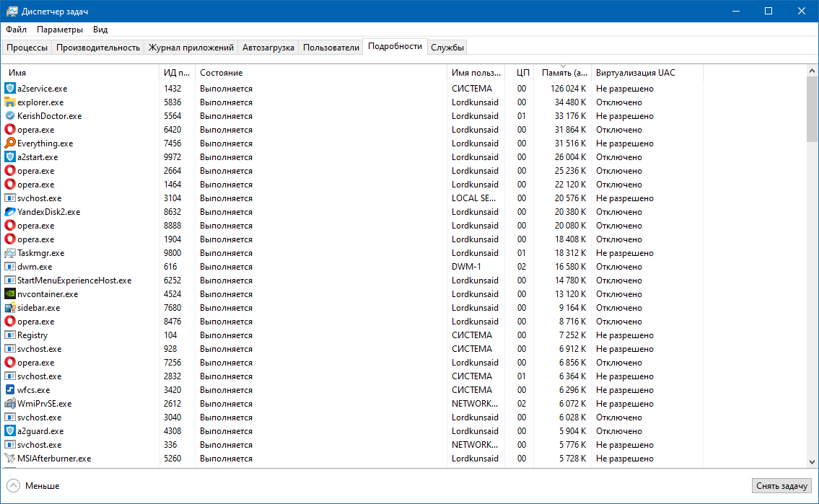This screenshot has height=504, width=819.
Task: Select the wfcs.exe music note icon
Action: [x=10, y=390]
